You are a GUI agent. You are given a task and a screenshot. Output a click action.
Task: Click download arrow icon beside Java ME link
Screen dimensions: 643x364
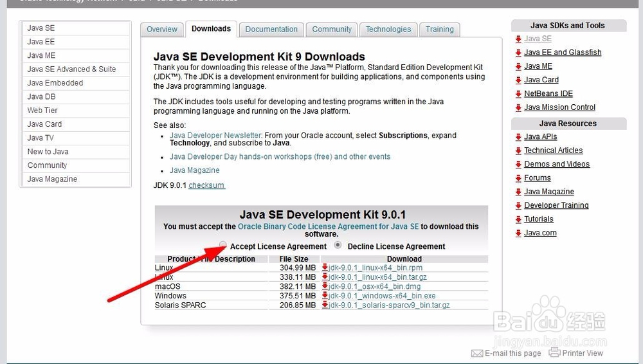point(518,66)
